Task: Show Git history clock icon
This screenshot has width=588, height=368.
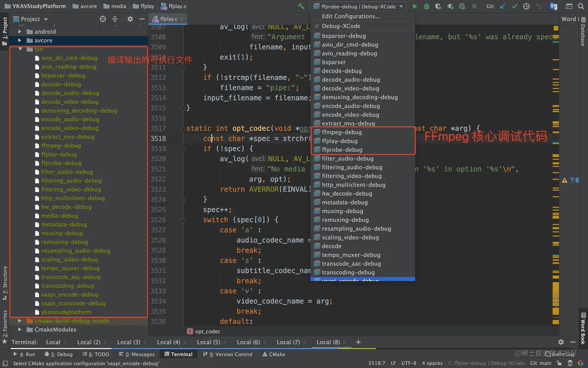Action: (526, 6)
